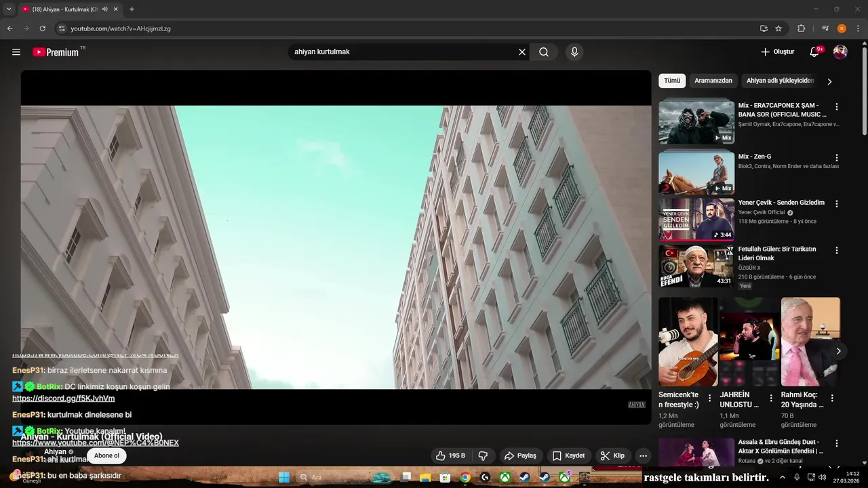Show next shorts with arrow

(x=838, y=351)
